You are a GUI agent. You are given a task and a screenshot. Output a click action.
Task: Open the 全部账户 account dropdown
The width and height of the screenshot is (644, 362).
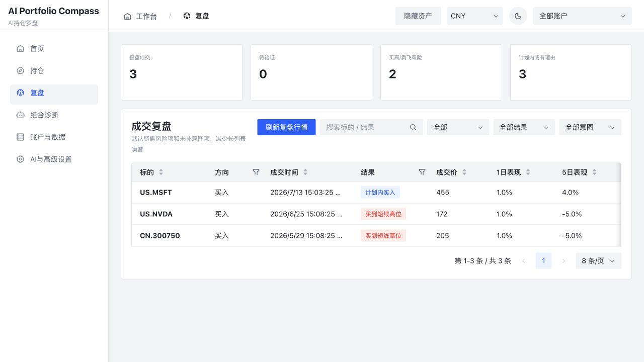pos(583,16)
